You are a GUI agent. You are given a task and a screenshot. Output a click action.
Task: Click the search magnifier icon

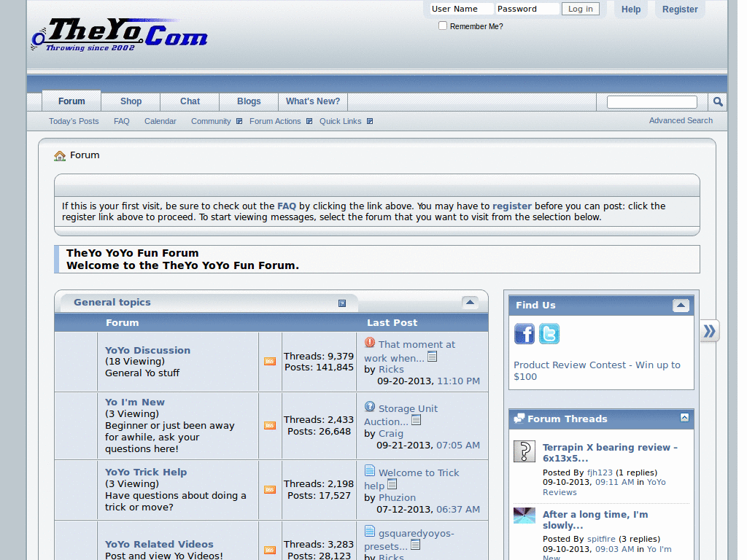tap(718, 101)
